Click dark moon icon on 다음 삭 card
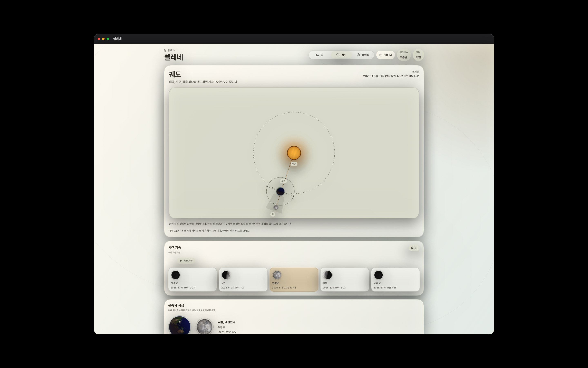This screenshot has height=368, width=588. pos(378,275)
